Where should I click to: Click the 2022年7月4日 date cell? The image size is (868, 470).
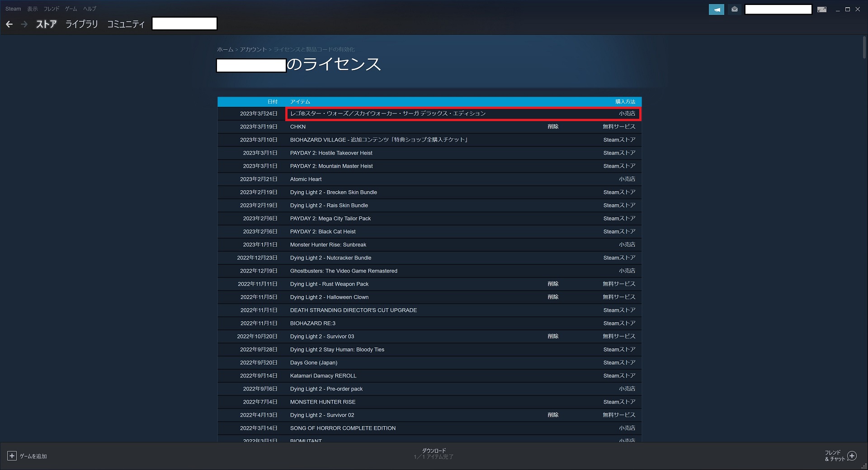(x=260, y=402)
